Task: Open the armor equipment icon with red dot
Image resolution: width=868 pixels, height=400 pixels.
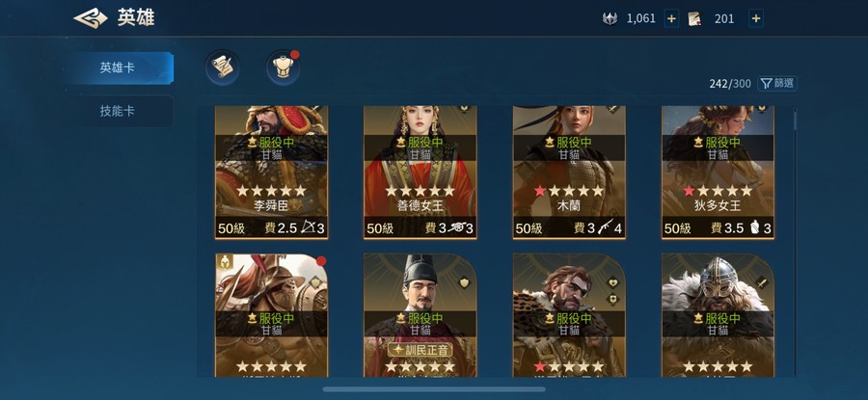Action: coord(283,67)
